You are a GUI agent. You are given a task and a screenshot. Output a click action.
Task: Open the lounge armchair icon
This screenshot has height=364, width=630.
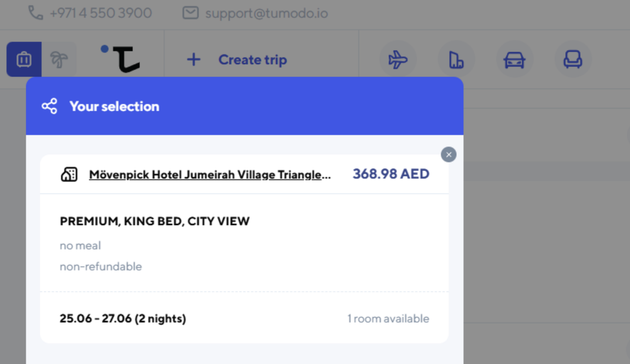[573, 60]
